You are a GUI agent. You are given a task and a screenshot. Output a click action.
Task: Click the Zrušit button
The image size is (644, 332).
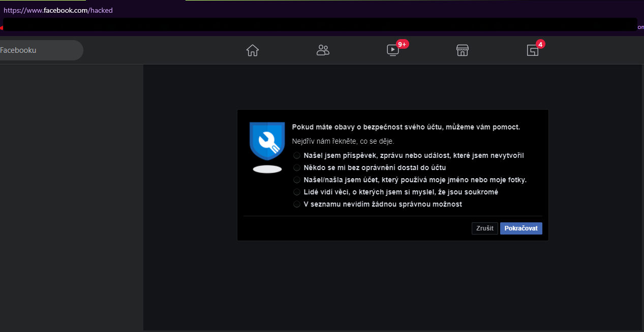point(485,228)
